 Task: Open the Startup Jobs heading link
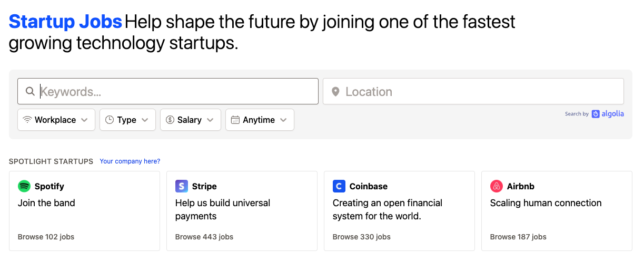pos(65,22)
